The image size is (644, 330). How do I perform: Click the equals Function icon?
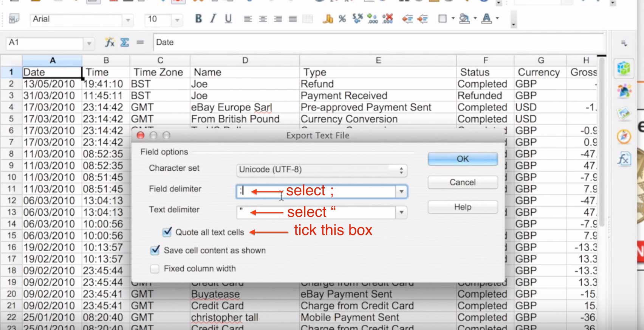(x=140, y=42)
